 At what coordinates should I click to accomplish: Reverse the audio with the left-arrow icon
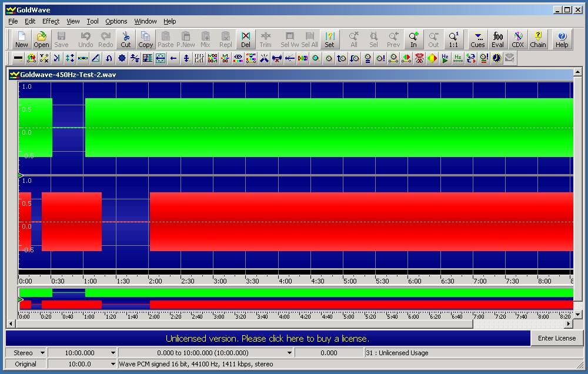pos(173,58)
